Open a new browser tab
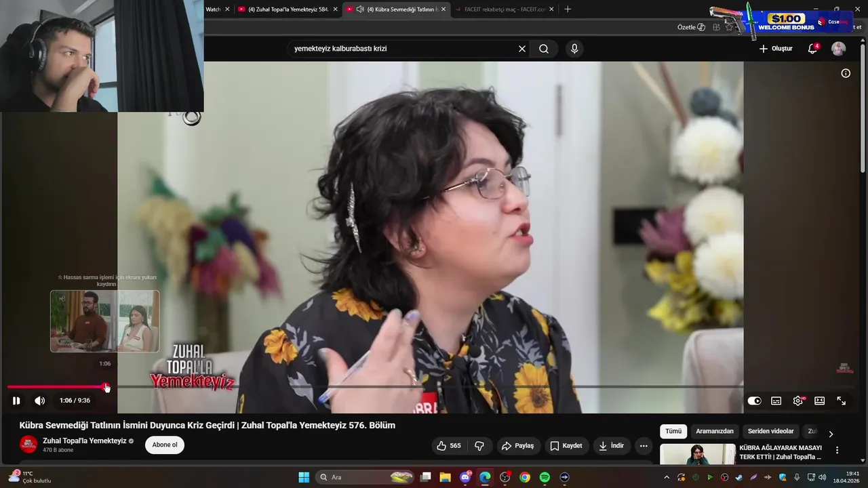This screenshot has height=488, width=868. point(568,9)
